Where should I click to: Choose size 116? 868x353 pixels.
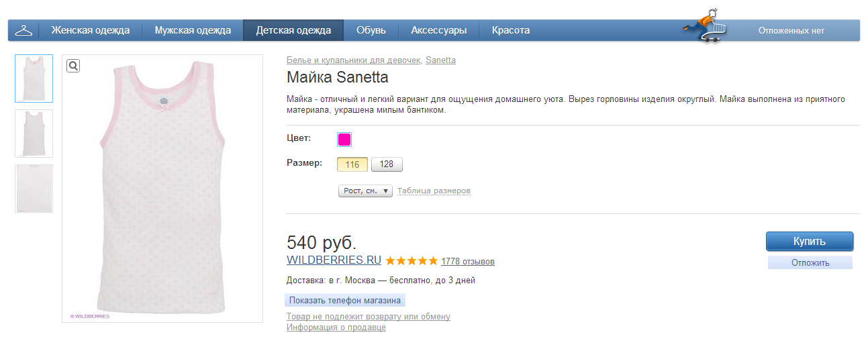coord(352,164)
